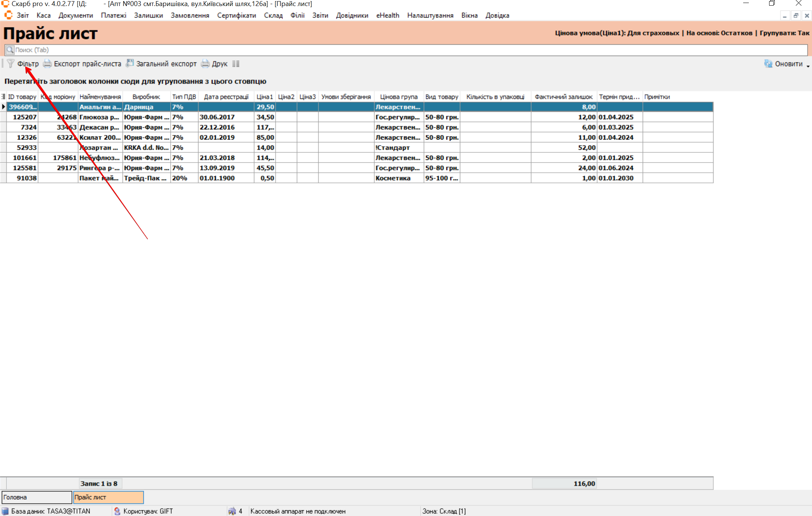Open the eHealth menu

coord(387,15)
